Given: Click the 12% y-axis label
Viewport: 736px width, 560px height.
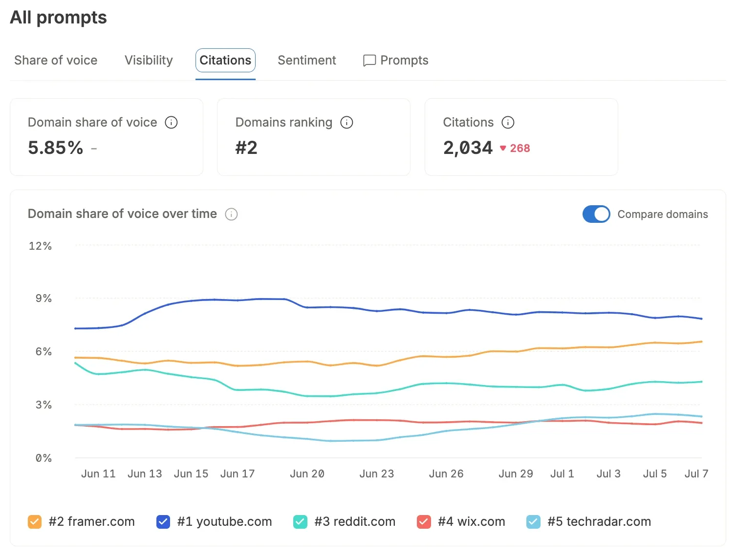Looking at the screenshot, I should click(x=40, y=246).
